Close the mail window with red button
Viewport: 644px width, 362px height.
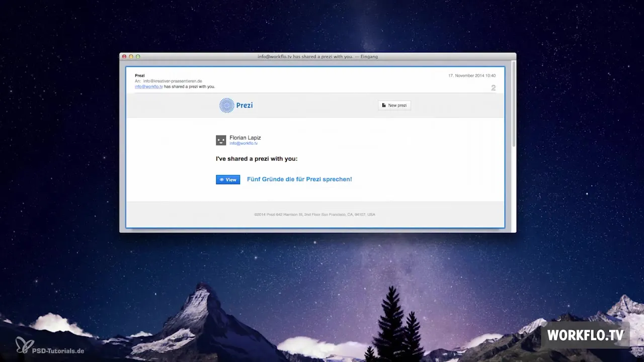click(x=124, y=57)
